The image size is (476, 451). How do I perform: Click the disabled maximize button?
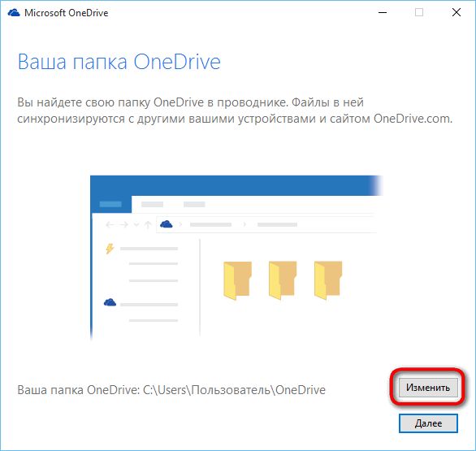pyautogui.click(x=419, y=12)
